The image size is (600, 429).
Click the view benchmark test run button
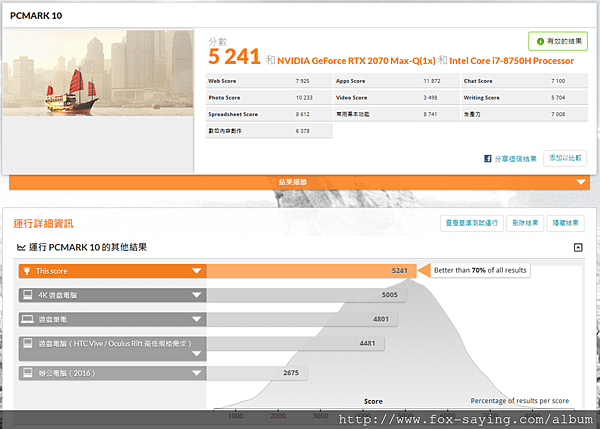click(472, 223)
